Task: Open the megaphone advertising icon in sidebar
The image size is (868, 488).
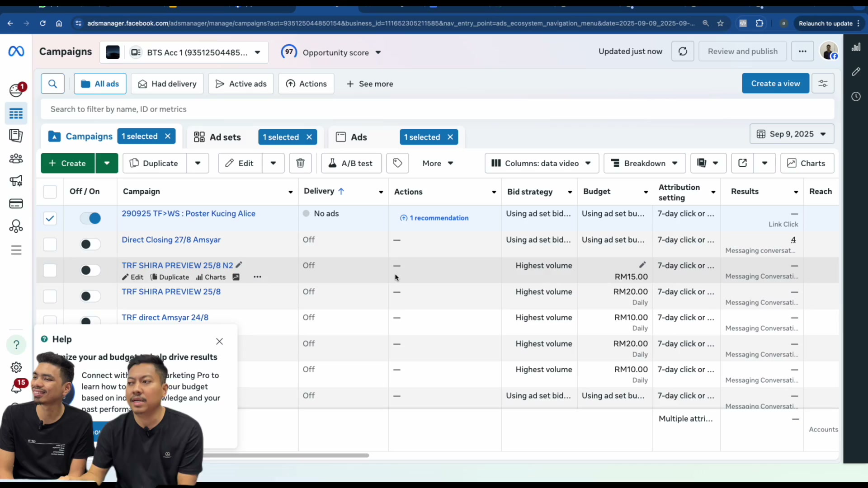Action: 16,181
